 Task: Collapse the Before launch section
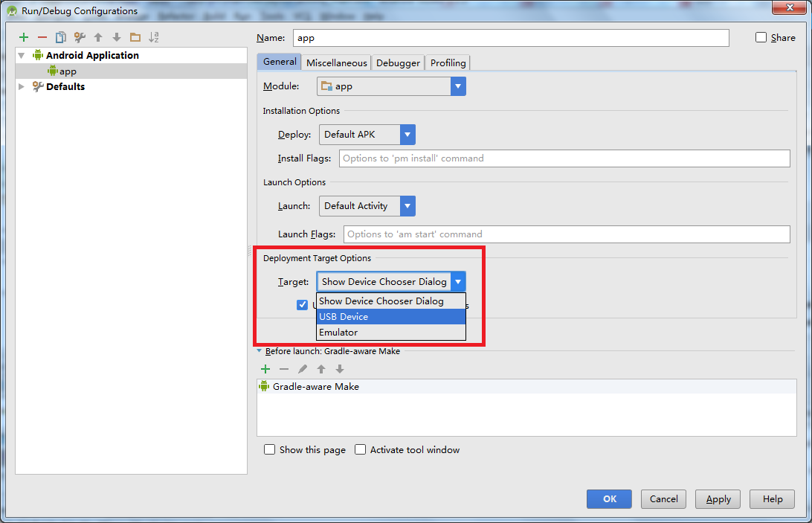(x=260, y=350)
